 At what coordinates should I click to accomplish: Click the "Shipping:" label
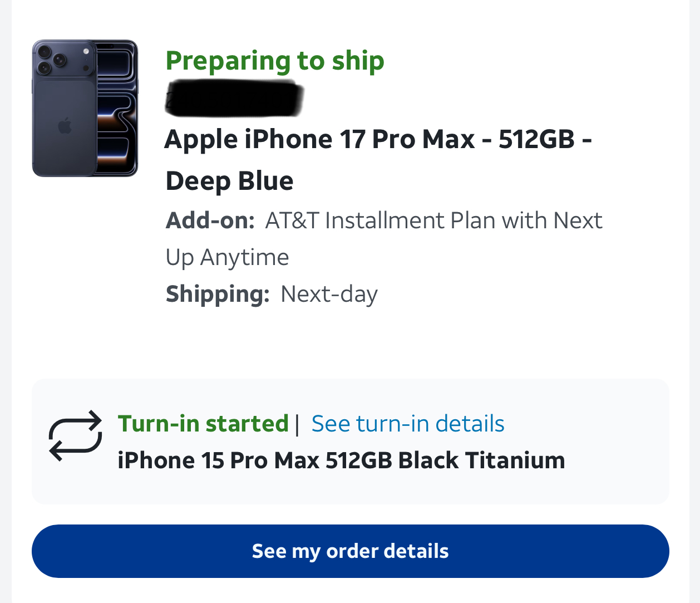(x=218, y=294)
